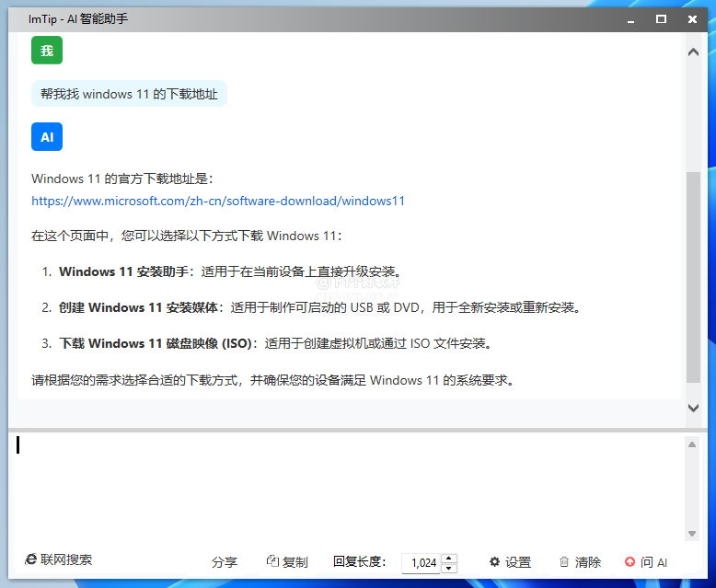Copy the reply with the 复制 button

click(287, 562)
